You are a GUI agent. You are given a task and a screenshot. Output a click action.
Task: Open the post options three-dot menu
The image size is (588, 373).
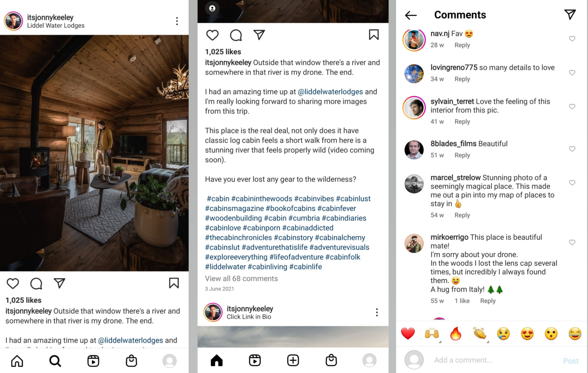tap(177, 21)
